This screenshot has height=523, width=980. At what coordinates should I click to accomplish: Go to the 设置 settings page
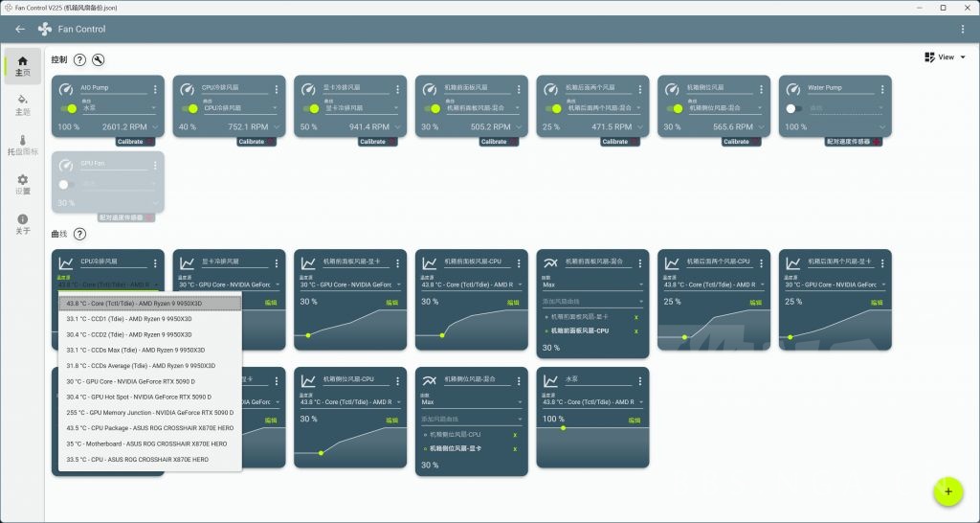click(x=23, y=185)
